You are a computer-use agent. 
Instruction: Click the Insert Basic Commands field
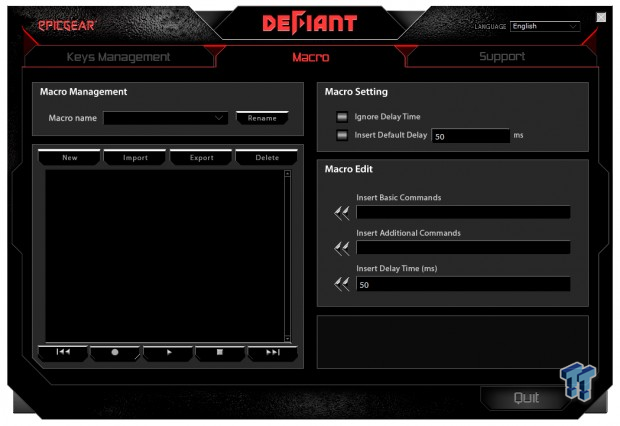click(x=463, y=212)
